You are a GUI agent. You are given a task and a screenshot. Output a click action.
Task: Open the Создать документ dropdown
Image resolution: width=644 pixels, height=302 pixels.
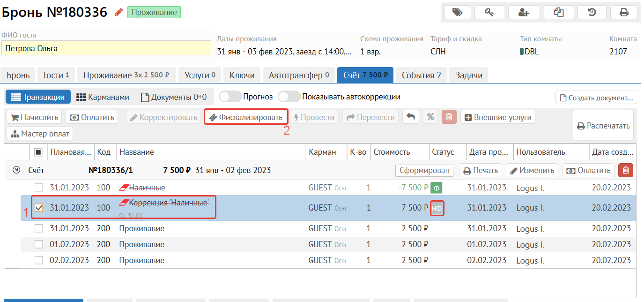tap(596, 98)
